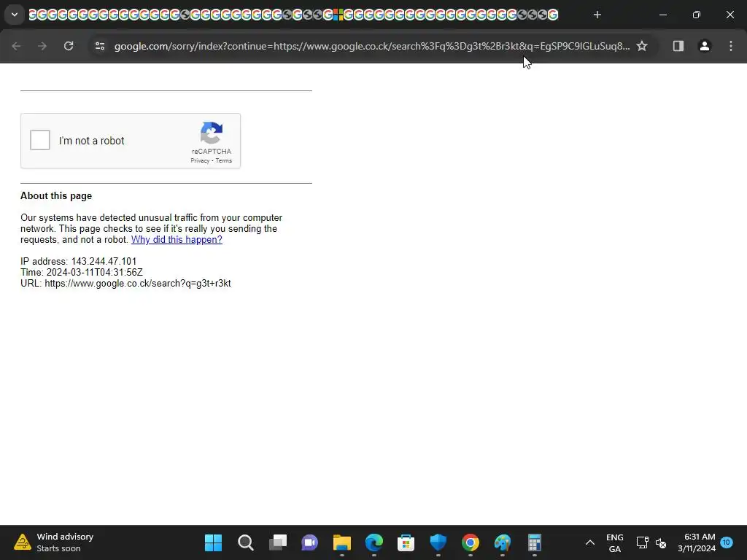Switch to Google Chrome on taskbar
The height and width of the screenshot is (560, 747).
coord(471,542)
